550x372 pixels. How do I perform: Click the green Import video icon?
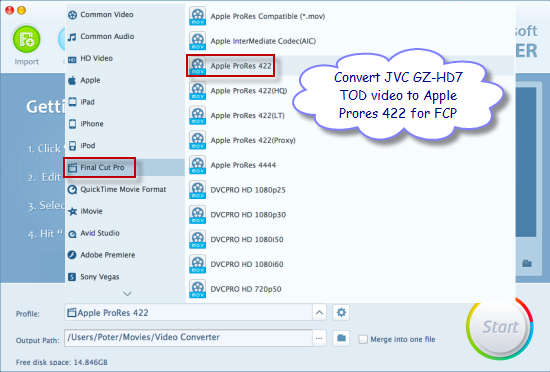point(26,39)
